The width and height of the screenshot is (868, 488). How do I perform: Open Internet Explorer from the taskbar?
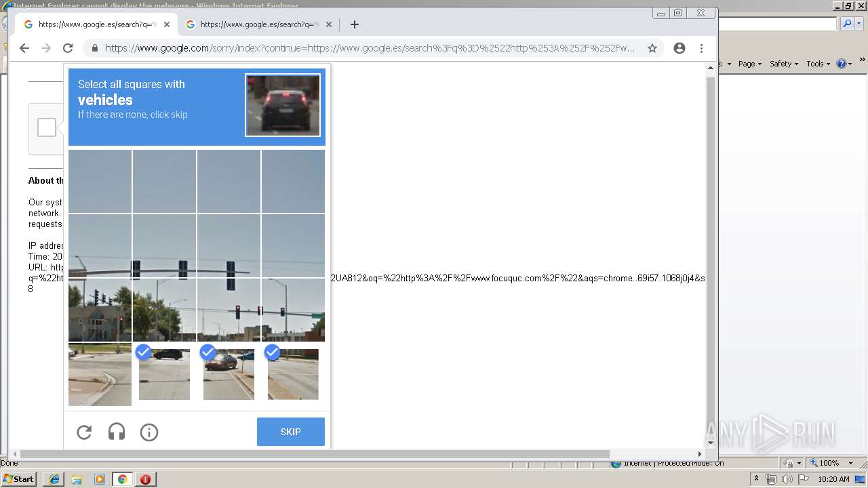coord(54,479)
